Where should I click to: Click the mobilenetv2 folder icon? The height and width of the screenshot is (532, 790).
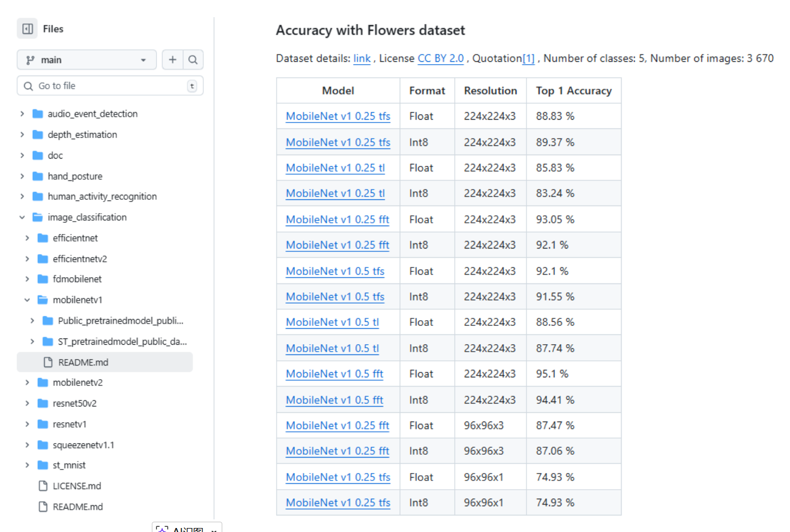43,383
